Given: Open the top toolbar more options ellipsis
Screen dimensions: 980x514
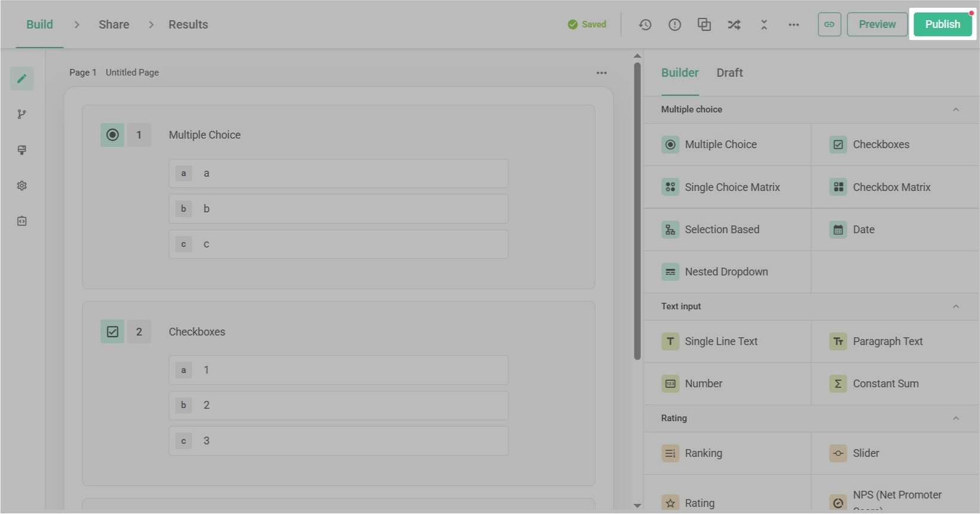Looking at the screenshot, I should [794, 24].
